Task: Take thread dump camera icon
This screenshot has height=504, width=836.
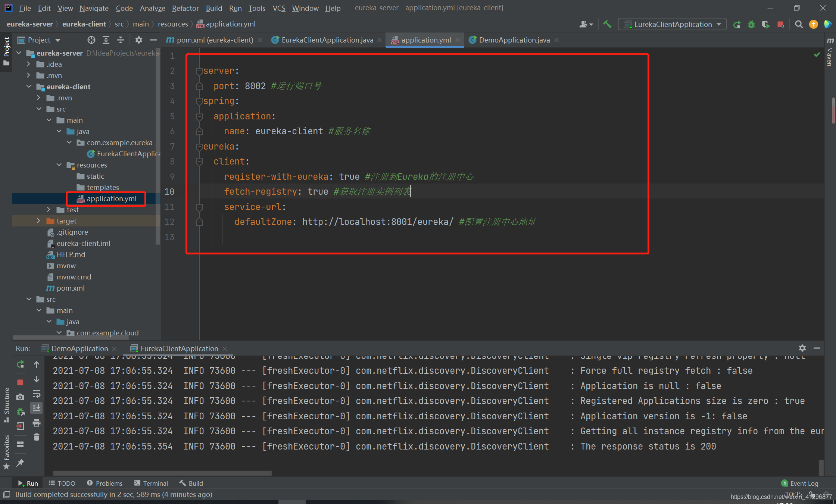Action: coord(21,397)
